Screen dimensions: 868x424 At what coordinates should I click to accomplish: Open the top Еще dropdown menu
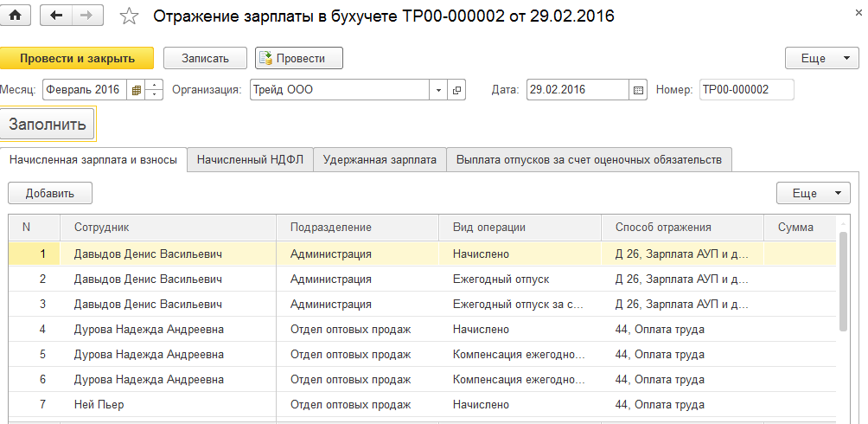coord(821,58)
